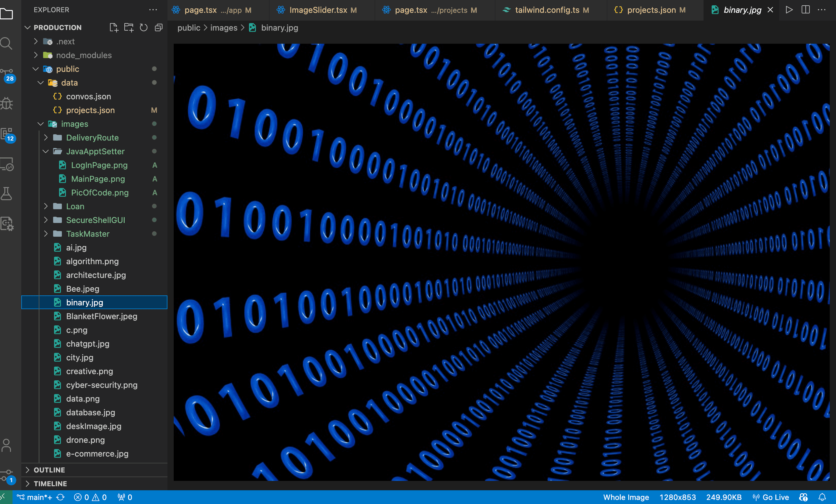This screenshot has width=836, height=504.
Task: Collapse the PRODUCTION root folder
Action: (28, 27)
